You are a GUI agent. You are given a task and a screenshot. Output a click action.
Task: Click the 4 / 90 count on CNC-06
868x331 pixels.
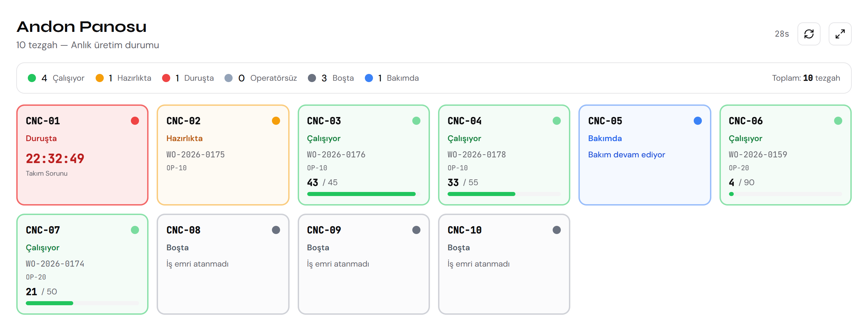(x=742, y=182)
